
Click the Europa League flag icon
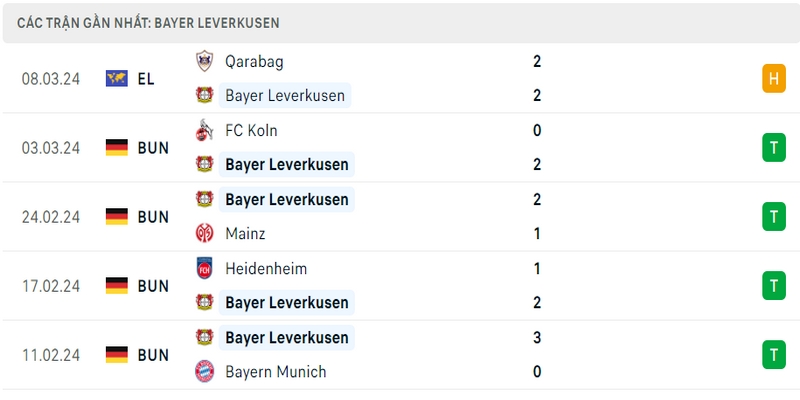pyautogui.click(x=117, y=79)
